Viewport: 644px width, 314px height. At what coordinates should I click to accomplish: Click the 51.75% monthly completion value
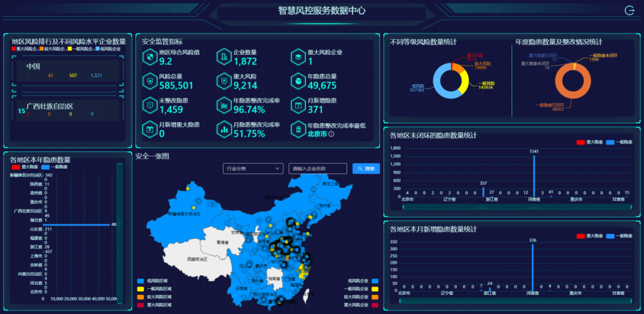249,134
